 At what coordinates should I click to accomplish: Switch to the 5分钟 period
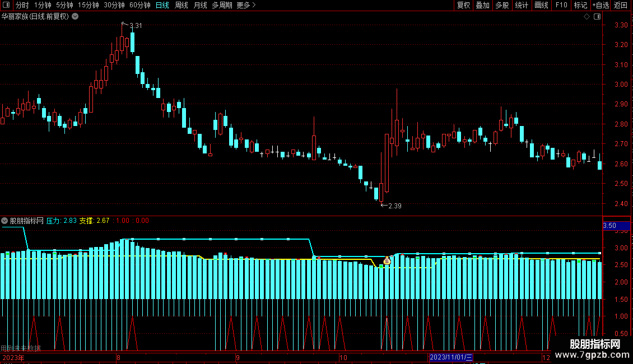point(64,5)
